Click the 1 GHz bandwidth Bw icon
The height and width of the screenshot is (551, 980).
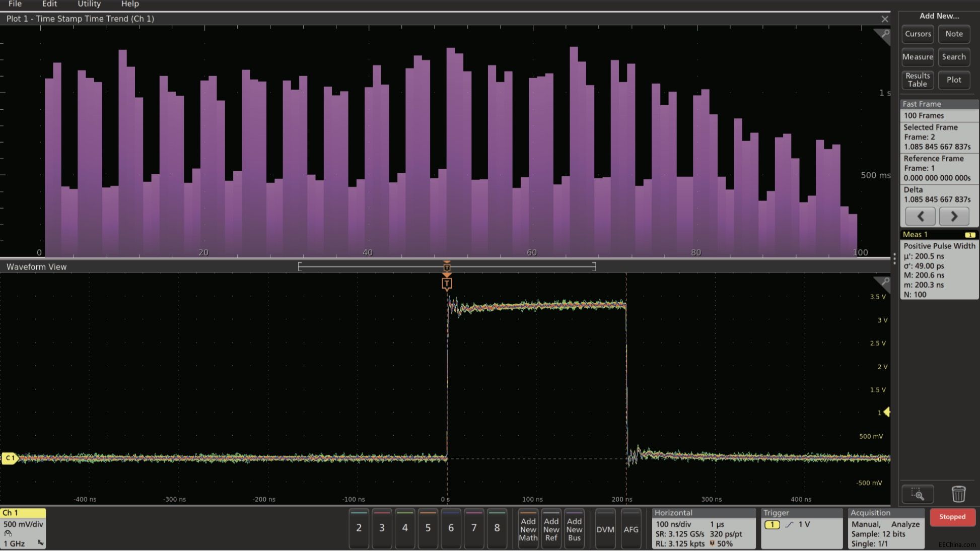tap(40, 543)
